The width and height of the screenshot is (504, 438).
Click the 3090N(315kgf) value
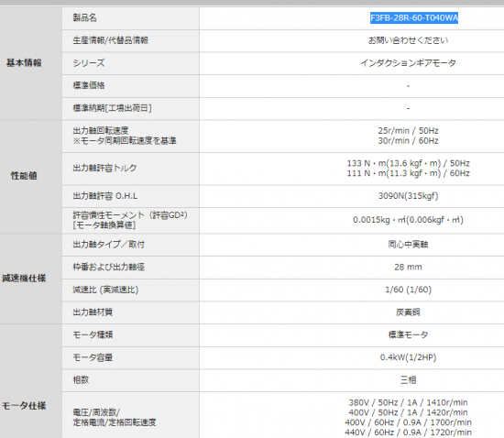point(408,196)
